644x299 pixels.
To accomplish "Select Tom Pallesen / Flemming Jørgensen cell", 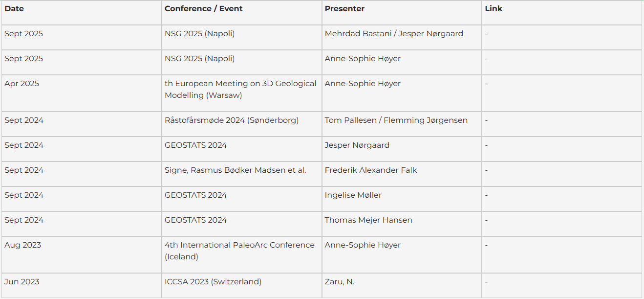I will [396, 120].
